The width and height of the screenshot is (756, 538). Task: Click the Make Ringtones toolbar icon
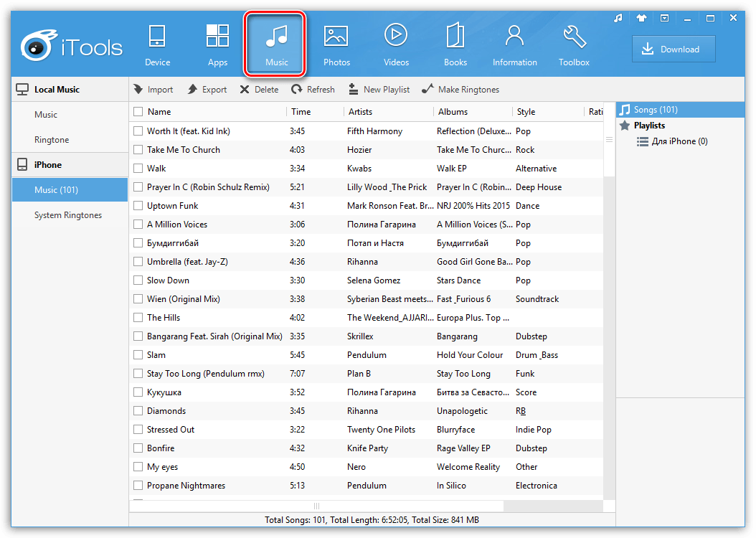click(428, 90)
